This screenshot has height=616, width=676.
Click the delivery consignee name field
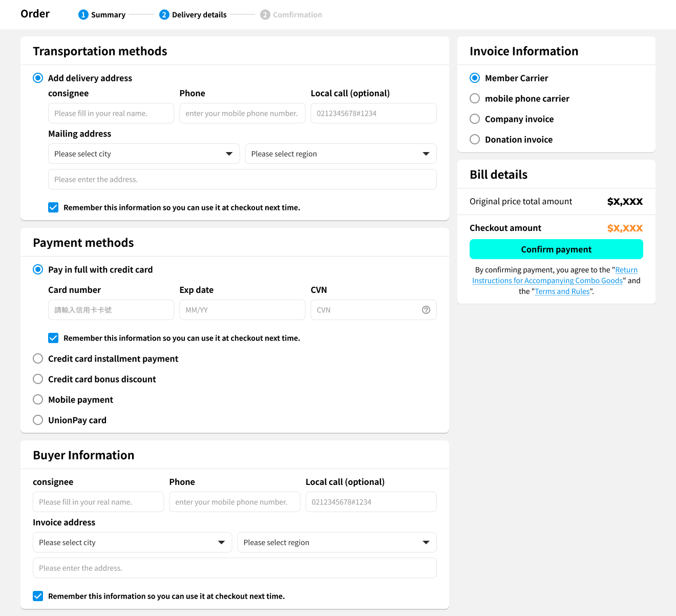(x=111, y=113)
